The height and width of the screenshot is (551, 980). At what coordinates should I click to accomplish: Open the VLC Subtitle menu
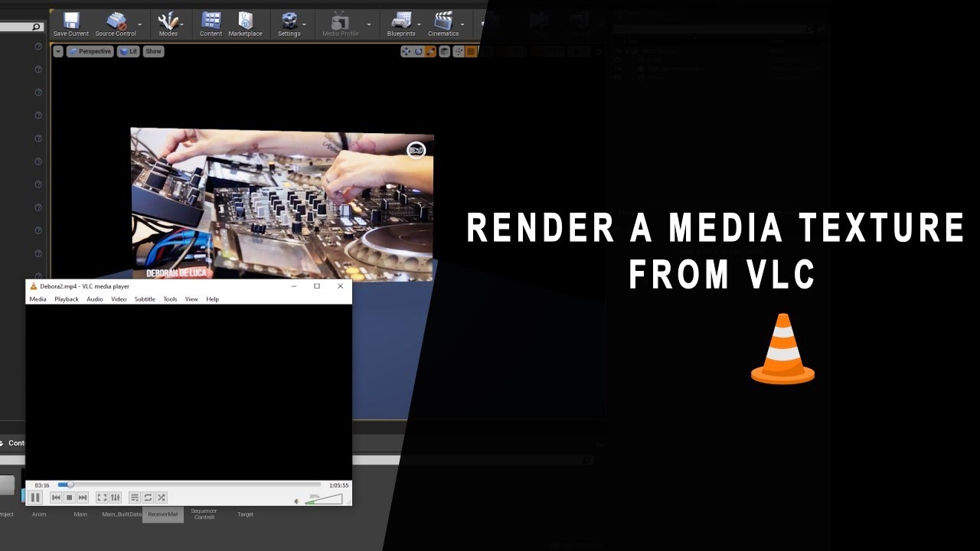(x=145, y=299)
